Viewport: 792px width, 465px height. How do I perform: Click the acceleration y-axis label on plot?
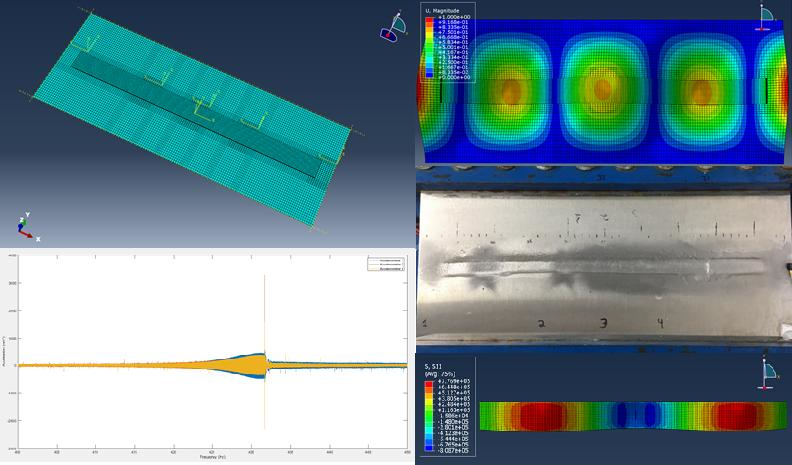(4, 351)
